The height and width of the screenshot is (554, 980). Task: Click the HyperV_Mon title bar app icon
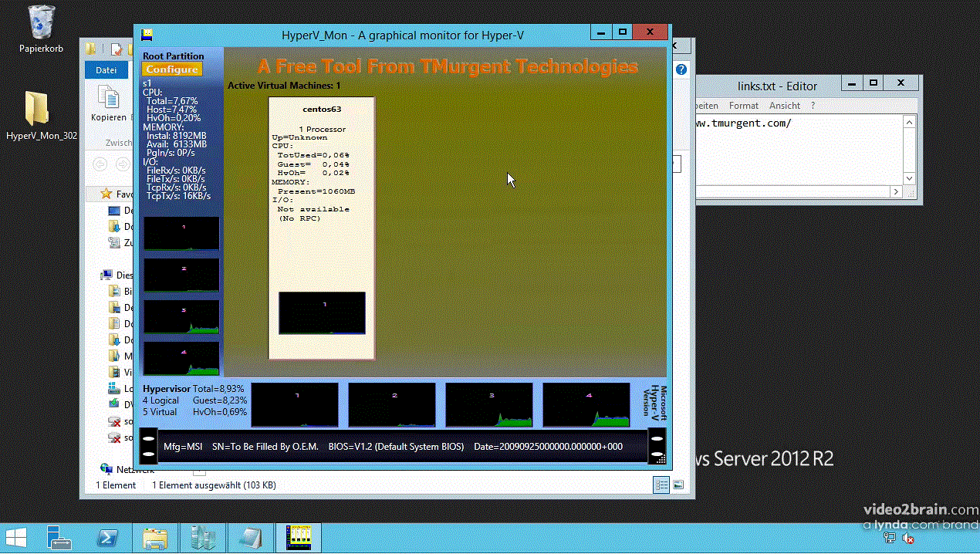click(x=147, y=35)
